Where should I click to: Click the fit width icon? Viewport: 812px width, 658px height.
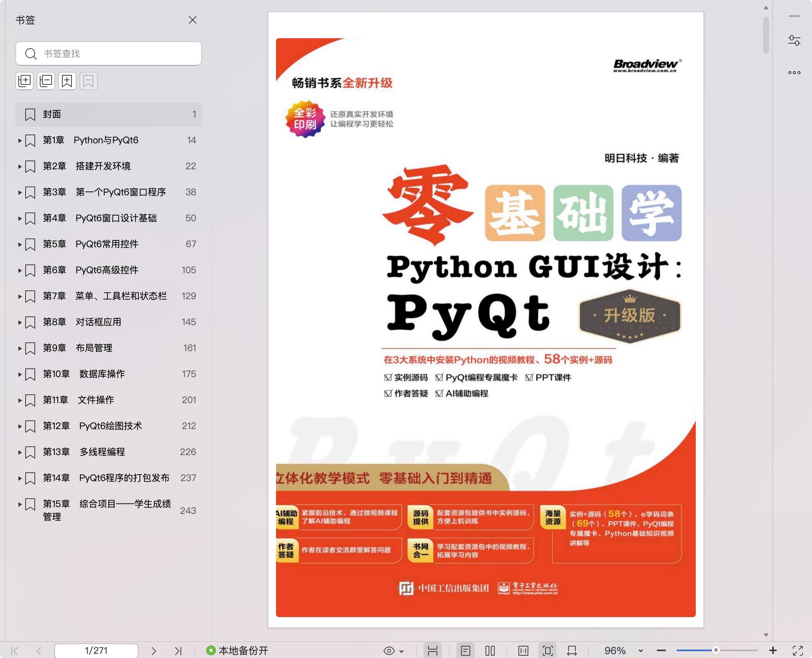[572, 651]
